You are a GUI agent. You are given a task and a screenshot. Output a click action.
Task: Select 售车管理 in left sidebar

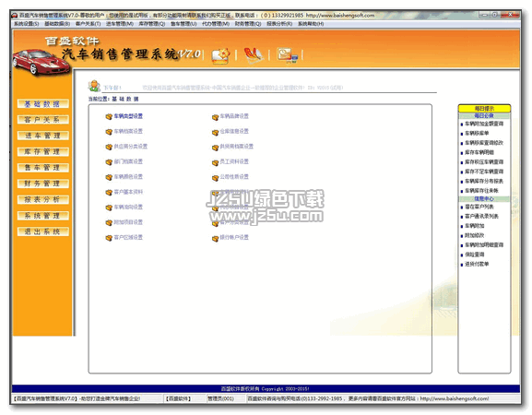(x=42, y=168)
